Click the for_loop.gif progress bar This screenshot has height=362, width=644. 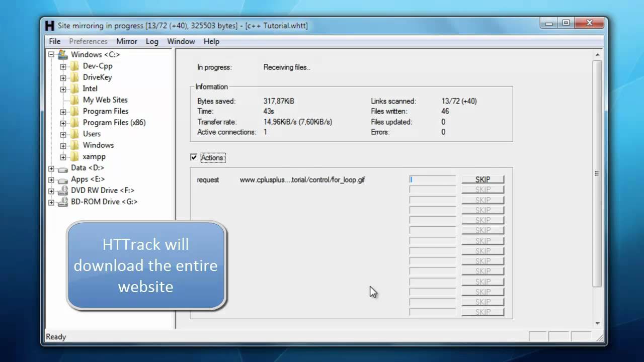coord(433,179)
